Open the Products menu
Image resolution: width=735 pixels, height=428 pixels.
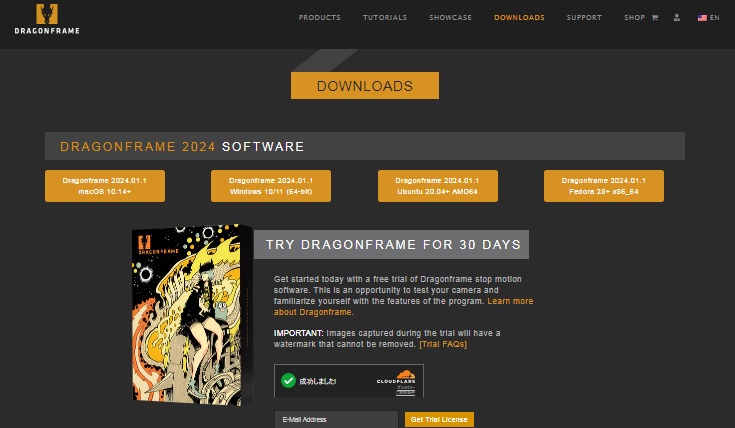tap(320, 17)
